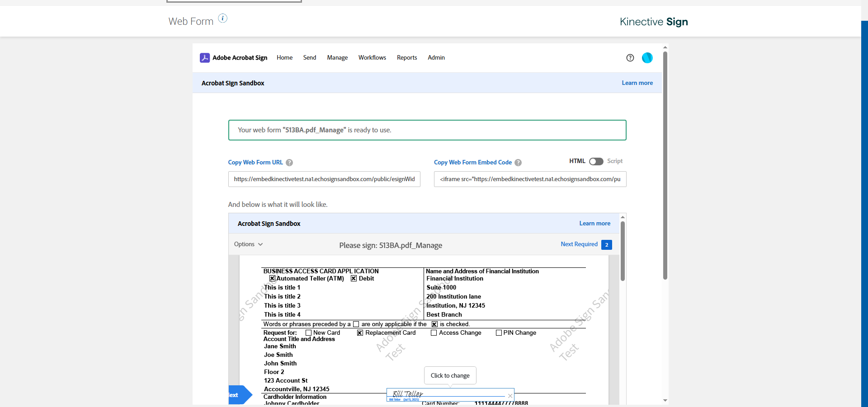Screen dimensions: 868x407
Task: Go to the Home menu item
Action: click(284, 58)
